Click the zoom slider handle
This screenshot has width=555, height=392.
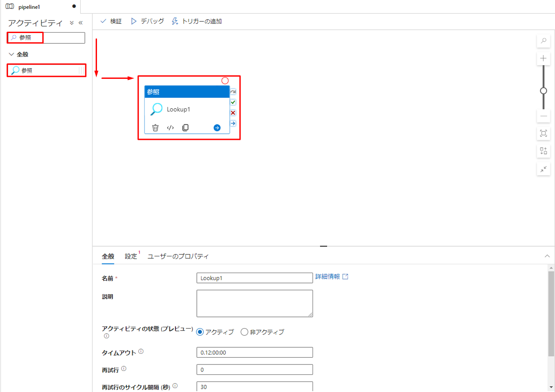coord(543,91)
